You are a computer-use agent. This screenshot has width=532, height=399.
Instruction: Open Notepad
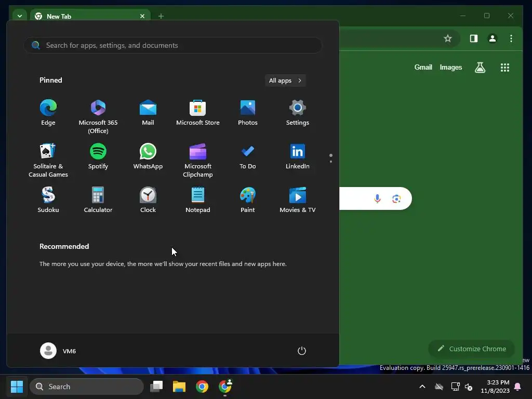point(198,200)
